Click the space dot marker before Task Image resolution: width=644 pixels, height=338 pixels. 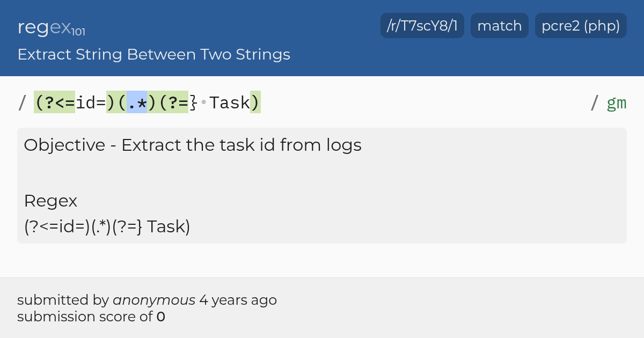203,102
